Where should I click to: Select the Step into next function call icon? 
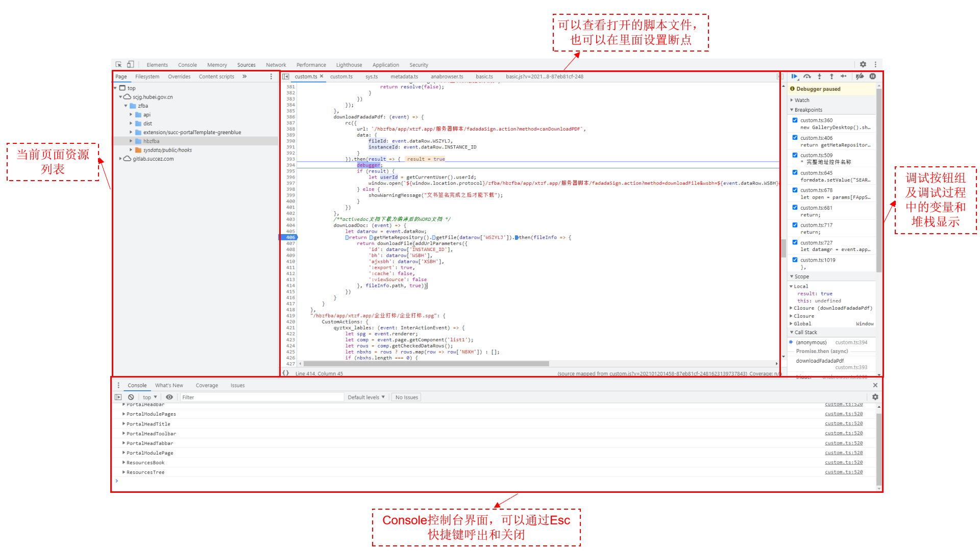coord(819,77)
